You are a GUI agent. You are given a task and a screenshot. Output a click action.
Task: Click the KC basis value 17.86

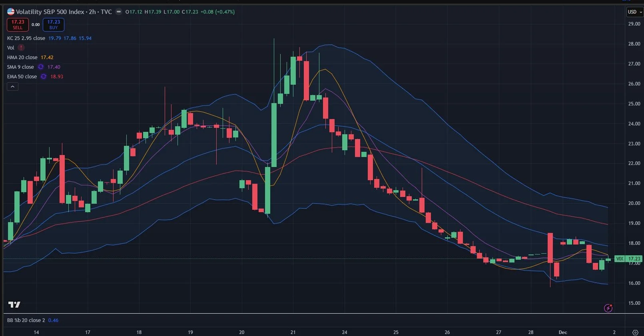coord(70,38)
